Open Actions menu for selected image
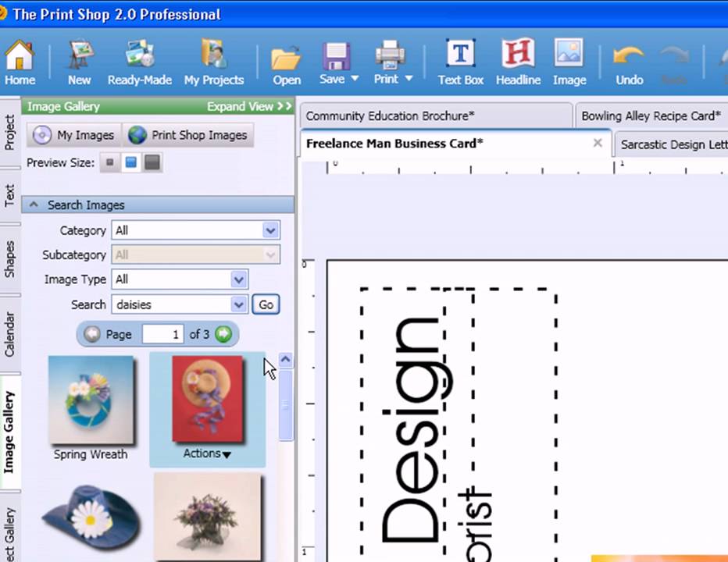 click(207, 454)
